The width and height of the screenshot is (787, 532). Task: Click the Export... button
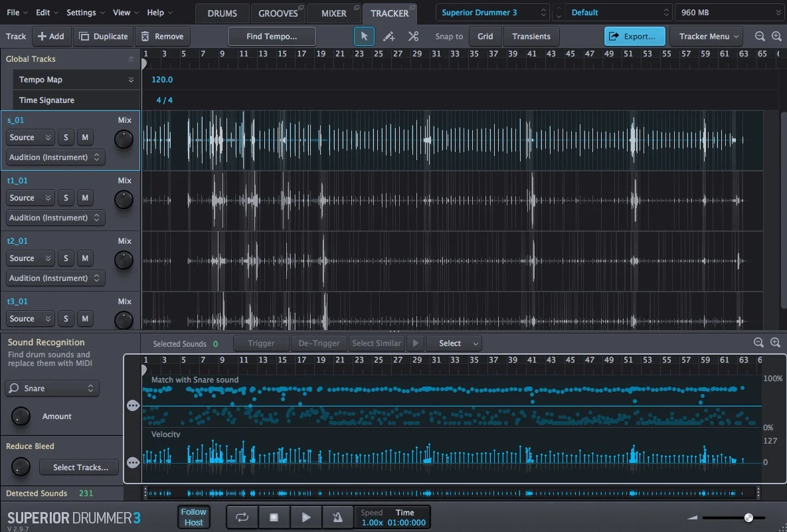pos(634,36)
